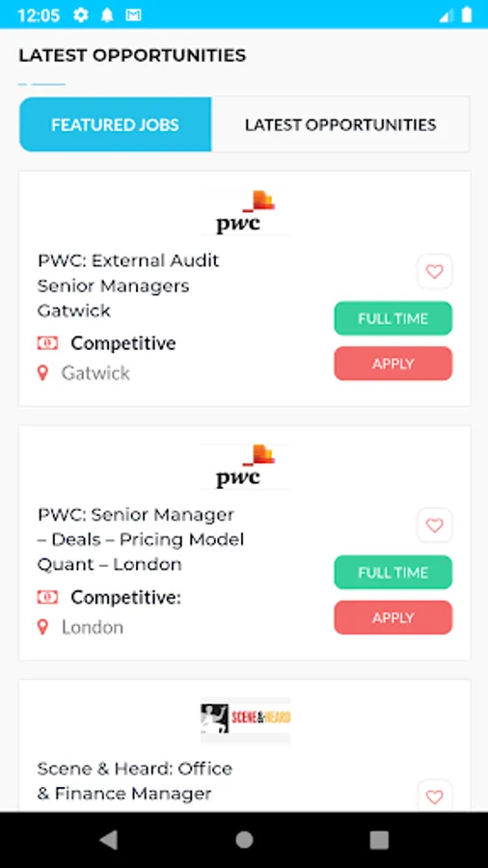
Task: Open PWC External Audit Senior Managers title
Action: point(128,285)
